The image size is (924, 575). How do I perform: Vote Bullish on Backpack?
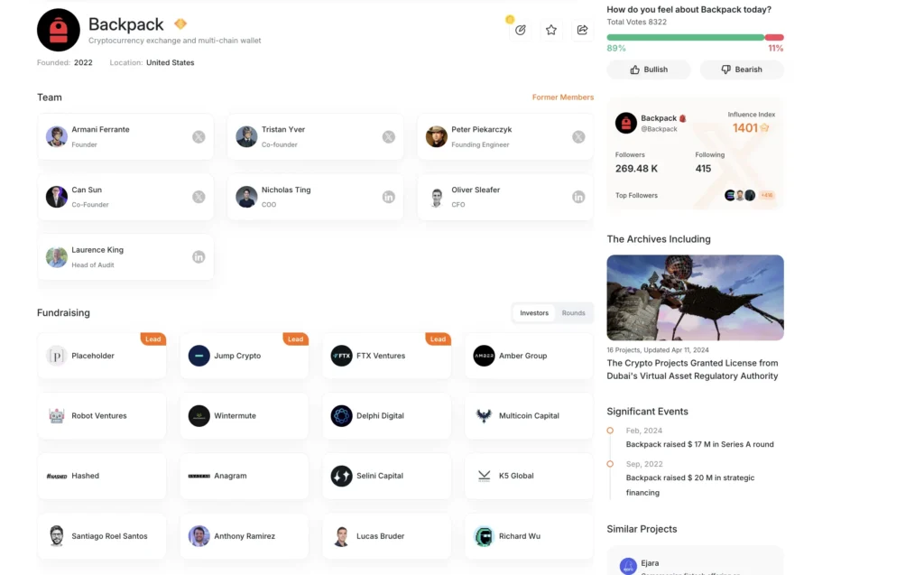click(649, 70)
